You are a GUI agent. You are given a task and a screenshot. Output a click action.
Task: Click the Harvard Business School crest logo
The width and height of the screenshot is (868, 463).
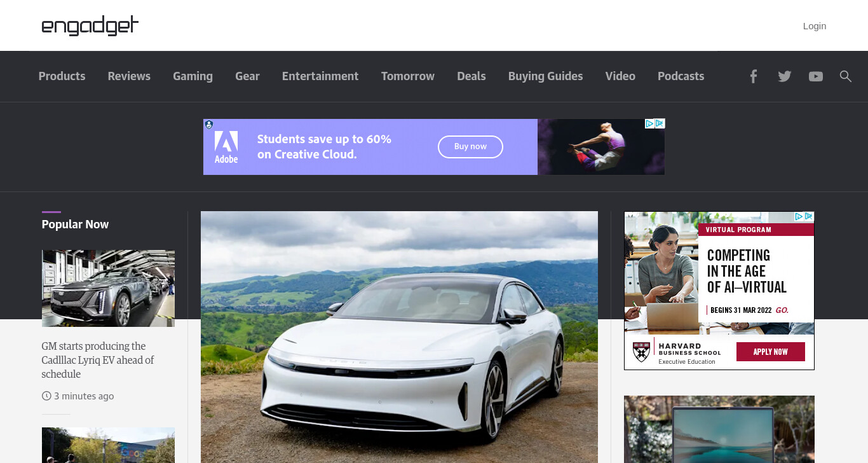(642, 351)
